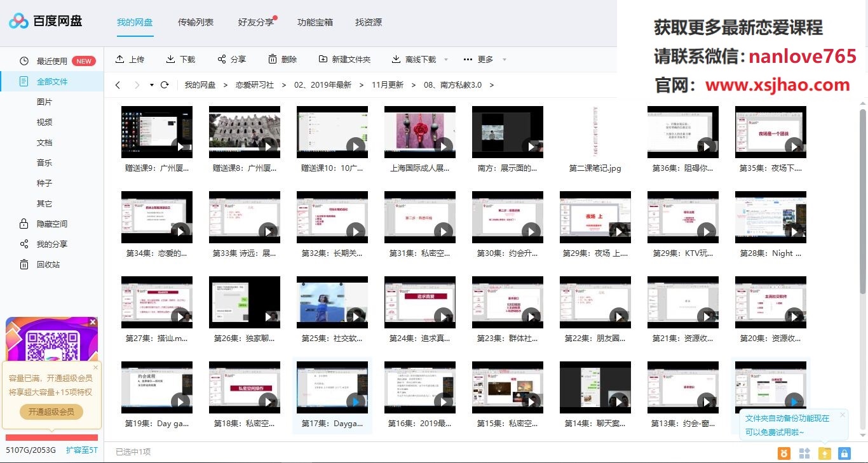Image resolution: width=868 pixels, height=463 pixels.
Task: Select 视频 category in sidebar
Action: (x=44, y=122)
